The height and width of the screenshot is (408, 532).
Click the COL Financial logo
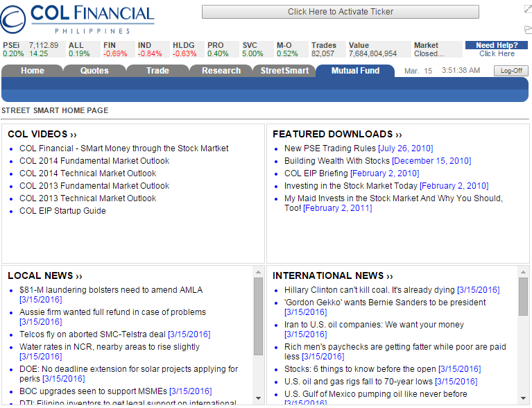pos(78,19)
